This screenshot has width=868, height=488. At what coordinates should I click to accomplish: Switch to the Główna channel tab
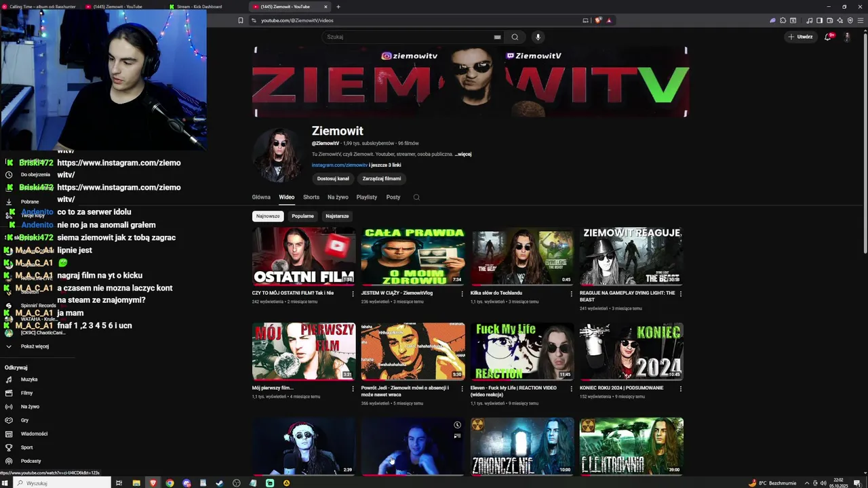pos(261,197)
